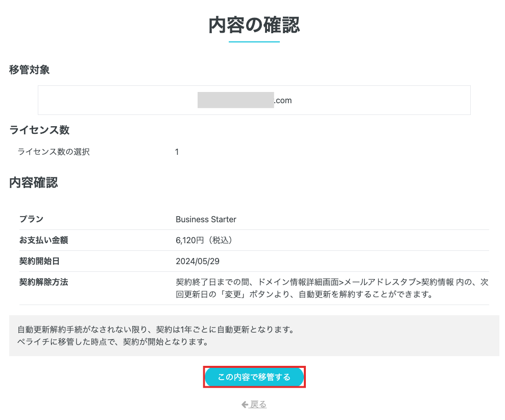The image size is (505, 420).
Task: Select the date 2024/05/29
Action: pyautogui.click(x=198, y=261)
